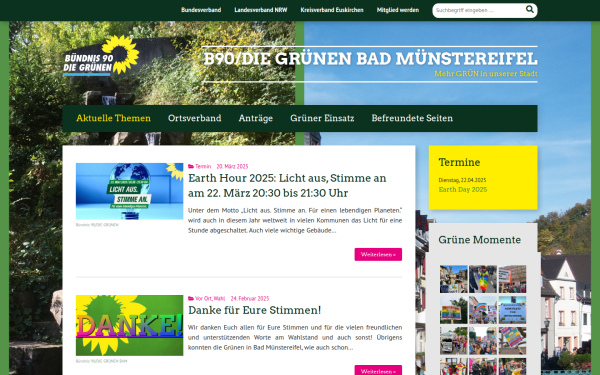Open the Landesverband NRW link
The width and height of the screenshot is (600, 375).
(x=261, y=10)
